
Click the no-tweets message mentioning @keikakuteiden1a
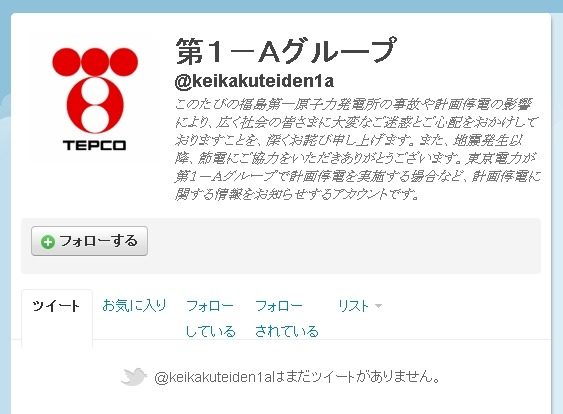click(x=297, y=377)
